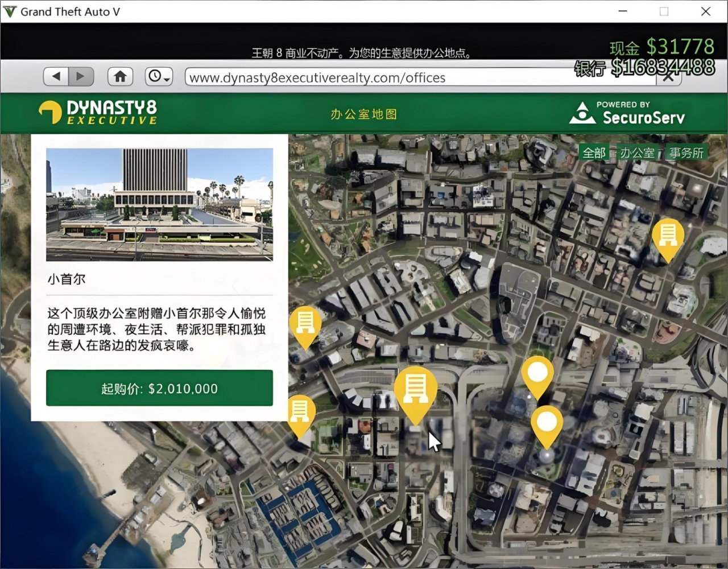This screenshot has width=728, height=569.
Task: Go forward with the browser forward arrow
Action: pos(81,76)
